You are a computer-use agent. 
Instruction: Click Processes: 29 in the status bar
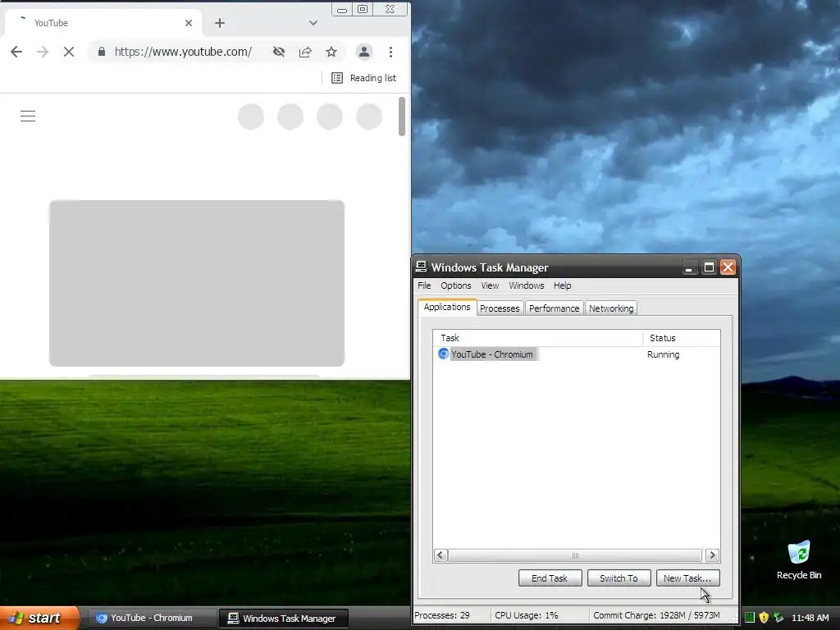(442, 615)
